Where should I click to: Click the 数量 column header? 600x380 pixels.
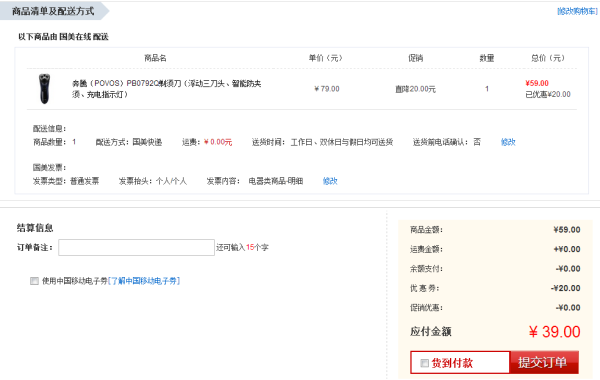487,58
